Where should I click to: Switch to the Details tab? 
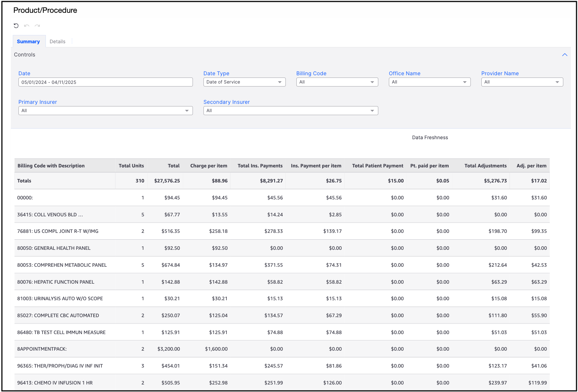point(58,42)
